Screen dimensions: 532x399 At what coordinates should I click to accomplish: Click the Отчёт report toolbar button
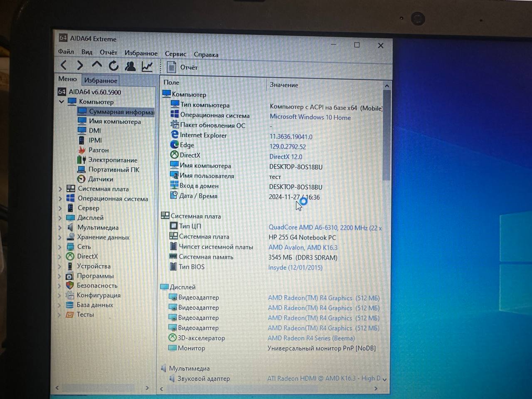click(182, 67)
